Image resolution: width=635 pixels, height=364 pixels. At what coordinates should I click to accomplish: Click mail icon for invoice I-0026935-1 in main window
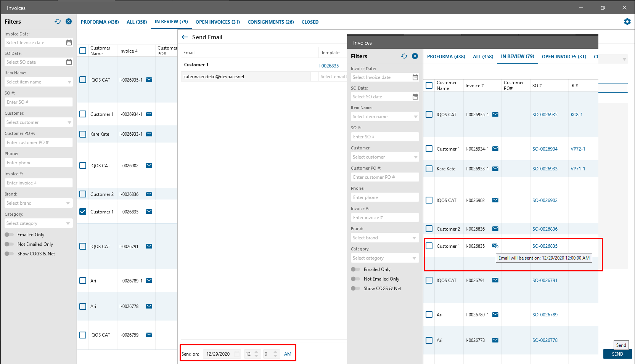(149, 80)
